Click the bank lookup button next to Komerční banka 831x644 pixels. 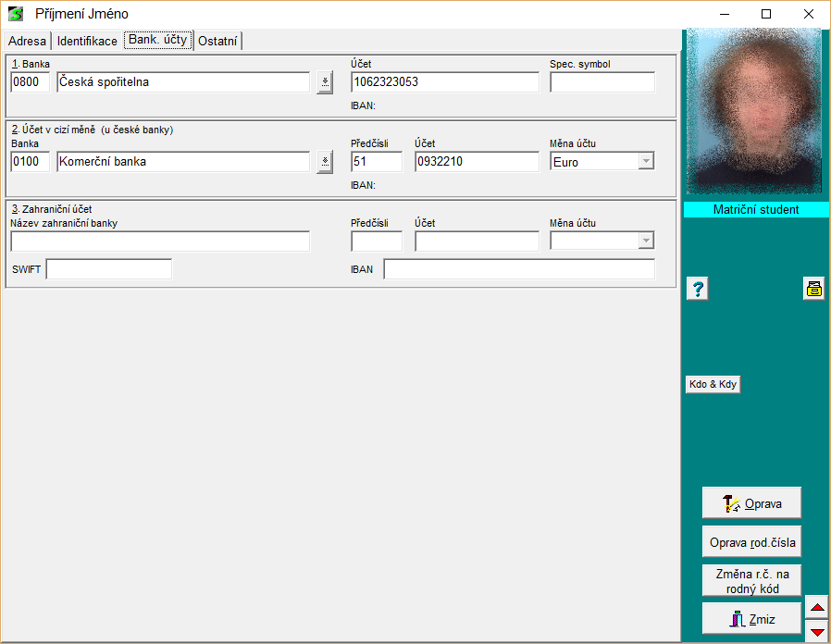(x=325, y=162)
